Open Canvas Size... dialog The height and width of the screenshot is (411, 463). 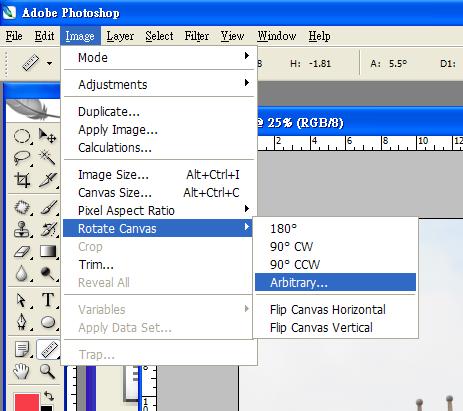(x=158, y=192)
